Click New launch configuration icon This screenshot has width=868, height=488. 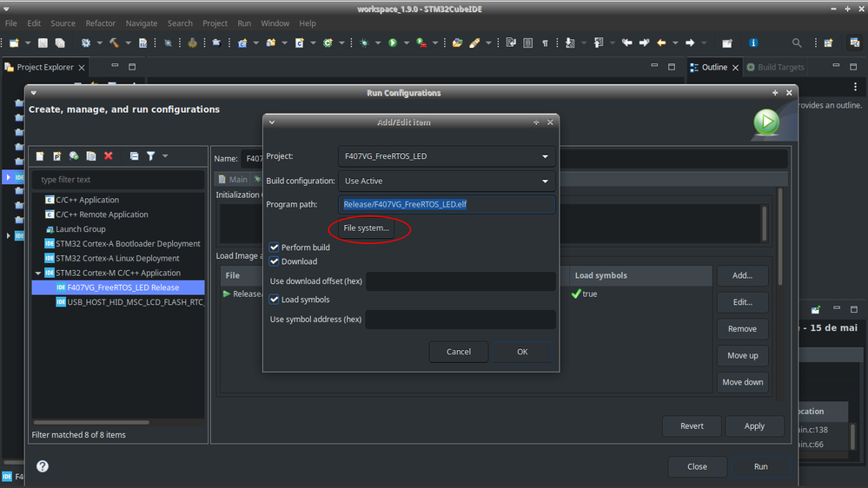pyautogui.click(x=40, y=156)
